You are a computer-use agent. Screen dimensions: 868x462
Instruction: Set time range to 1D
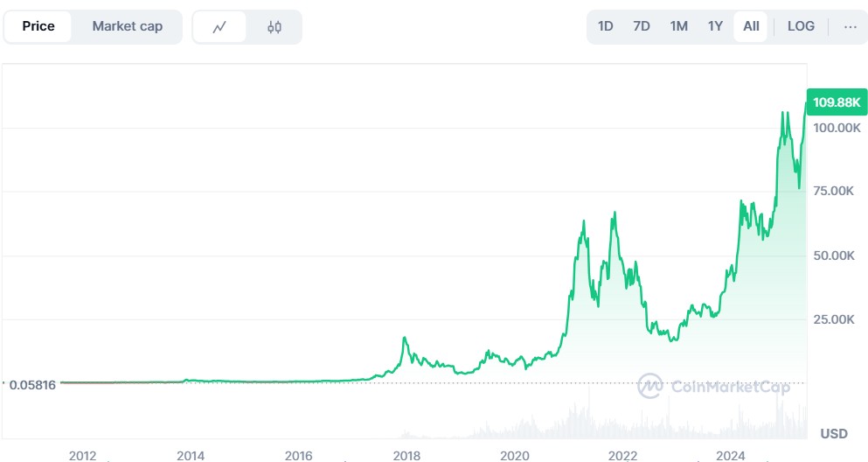606,26
